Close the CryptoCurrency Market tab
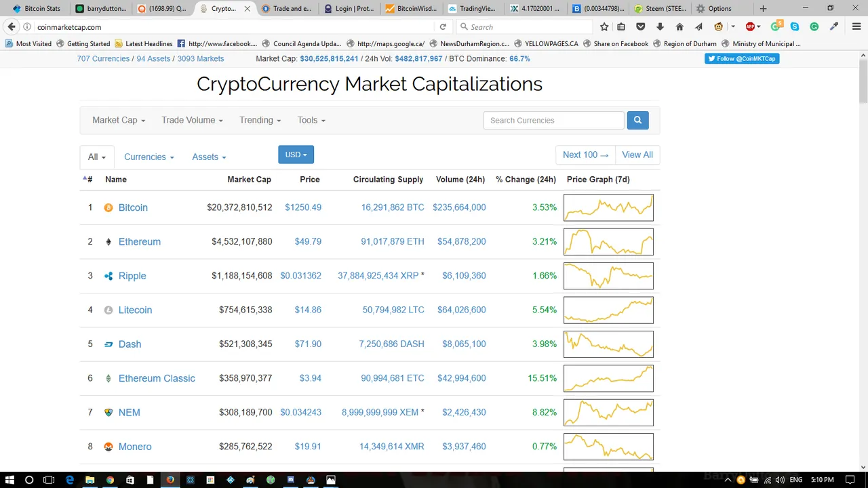This screenshot has height=488, width=868. click(x=247, y=9)
